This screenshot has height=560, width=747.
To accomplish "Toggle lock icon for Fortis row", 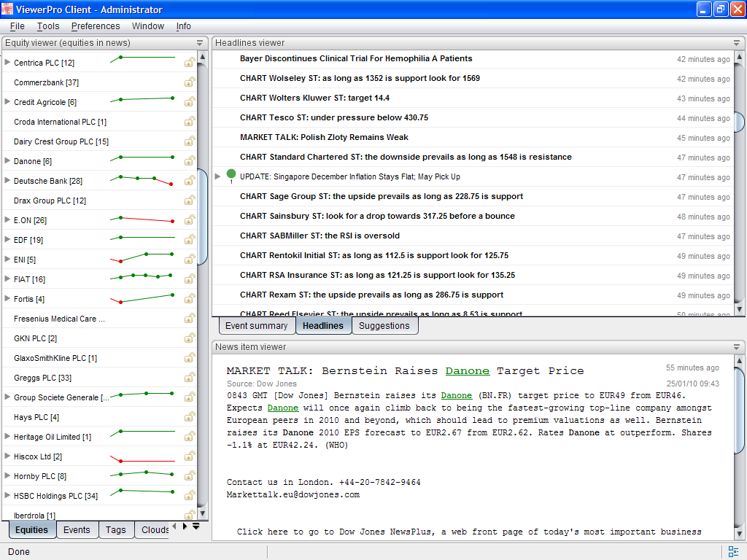I will 190,298.
